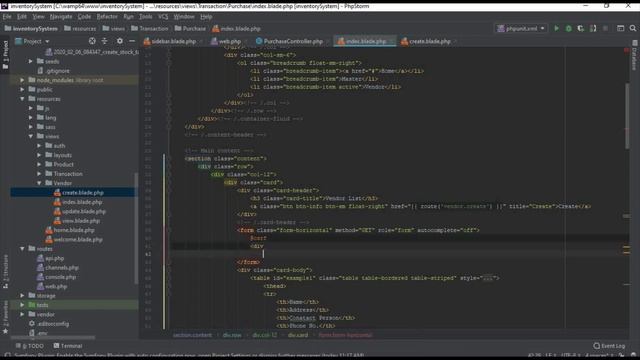Click views in navigation breadcrumb
The height and width of the screenshot is (360, 640).
point(114,29)
